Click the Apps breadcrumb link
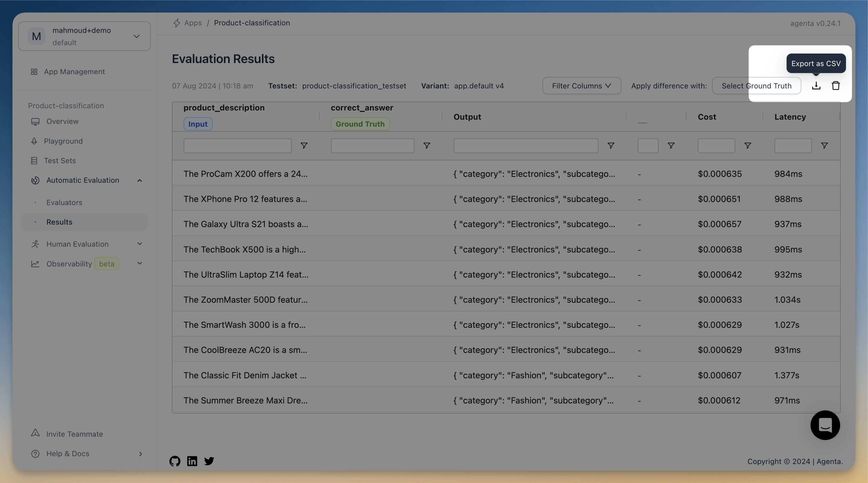 click(x=193, y=23)
